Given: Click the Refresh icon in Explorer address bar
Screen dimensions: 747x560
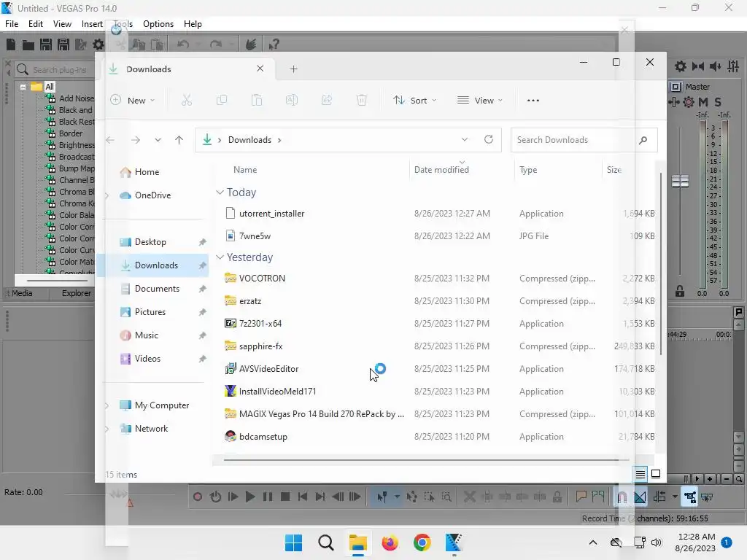Looking at the screenshot, I should (x=489, y=139).
